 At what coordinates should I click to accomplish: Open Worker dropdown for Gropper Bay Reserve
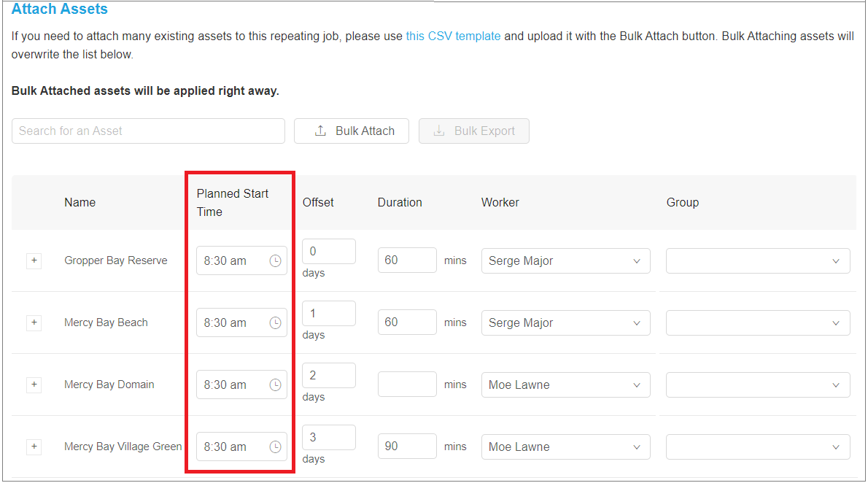[x=566, y=261]
